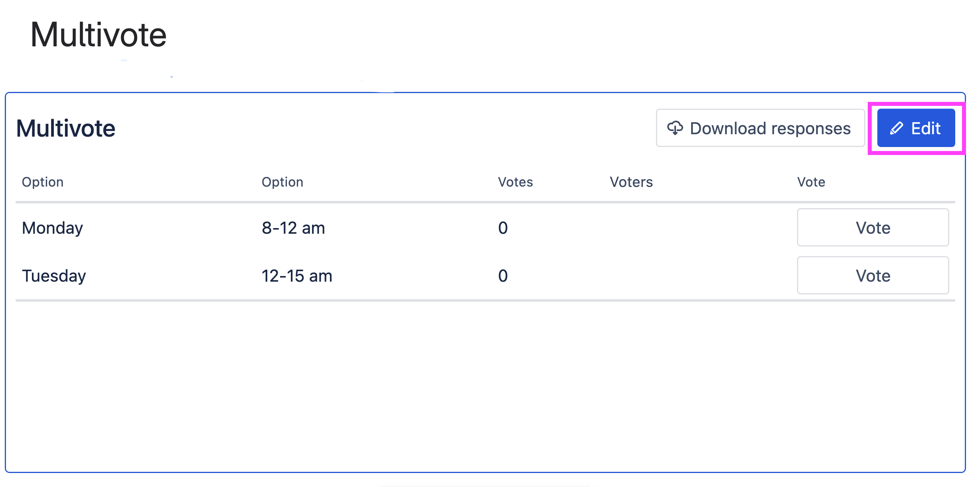Select the Monday row label
Screen dimensions: 980x487
52,228
